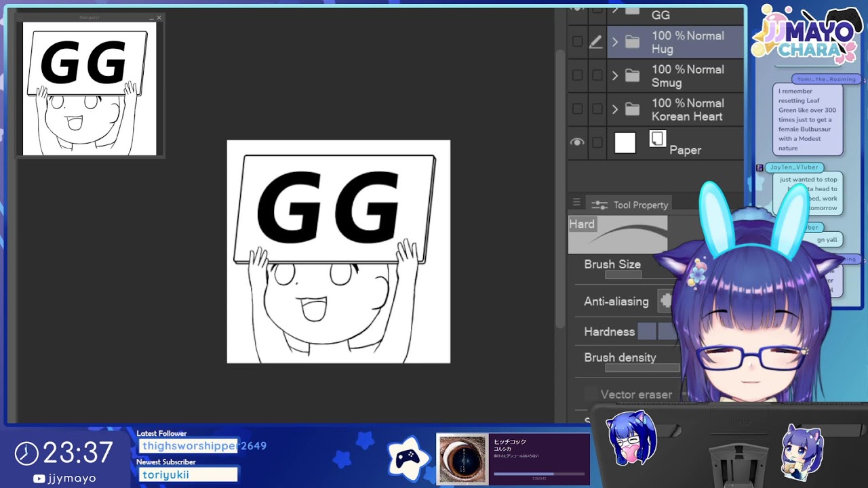The height and width of the screenshot is (488, 868).
Task: Click the Hard brush stroke preview
Action: coord(618,235)
